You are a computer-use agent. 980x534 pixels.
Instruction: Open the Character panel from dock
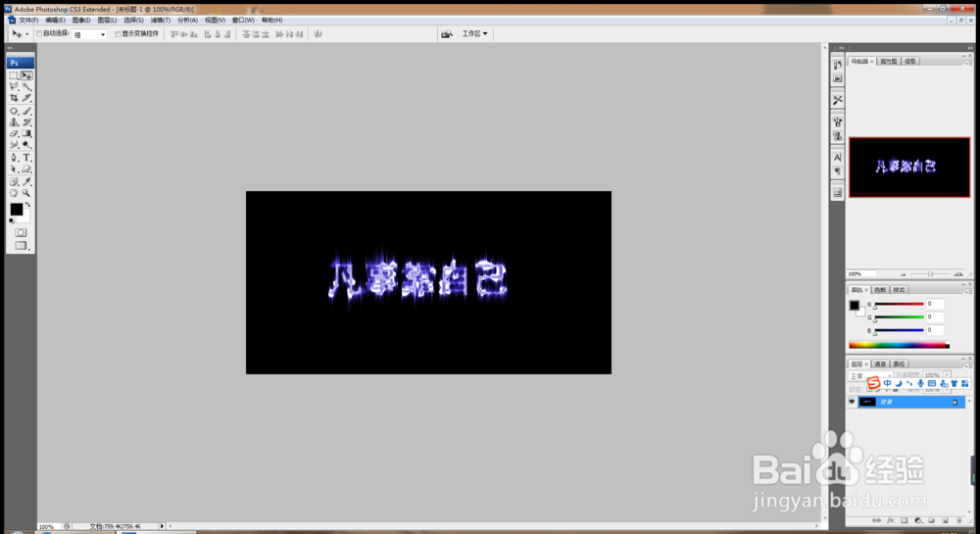click(x=838, y=158)
